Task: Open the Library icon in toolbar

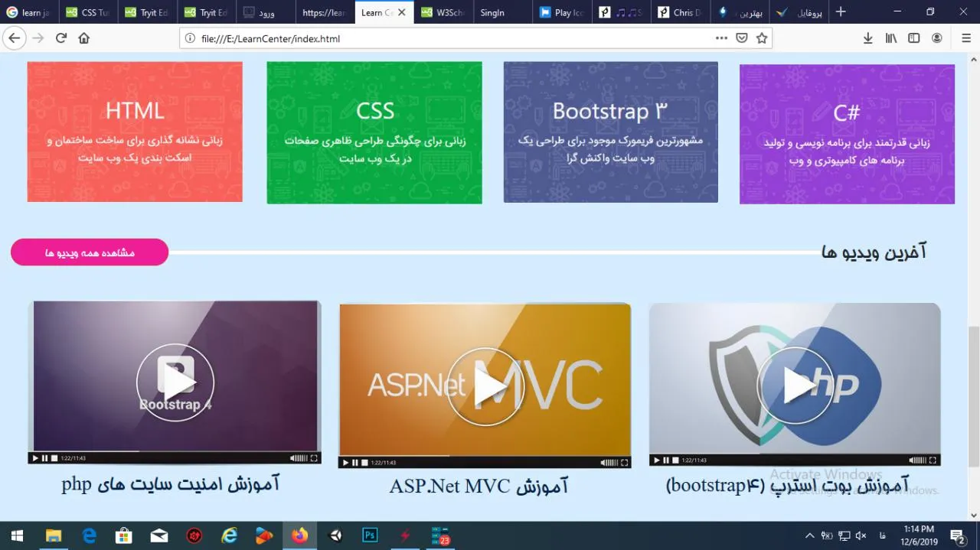Action: [x=890, y=38]
